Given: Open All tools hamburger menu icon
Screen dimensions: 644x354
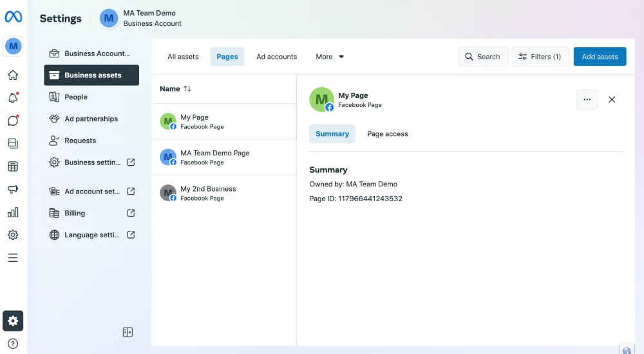Looking at the screenshot, I should click(x=13, y=258).
